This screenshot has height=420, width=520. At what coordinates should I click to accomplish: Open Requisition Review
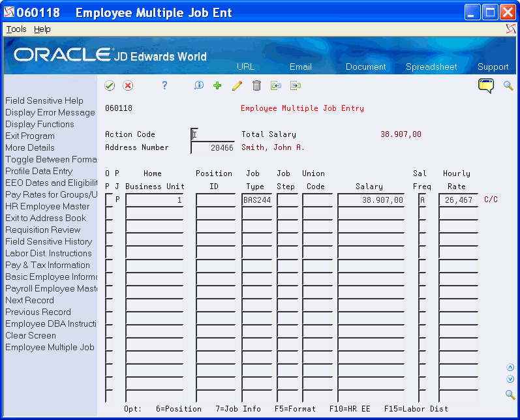point(43,230)
